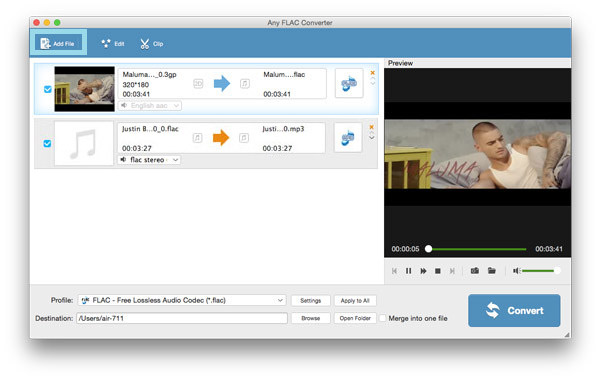Screen dimensions: 600x380
Task: Take a snapshot with the camera icon
Action: [x=474, y=271]
